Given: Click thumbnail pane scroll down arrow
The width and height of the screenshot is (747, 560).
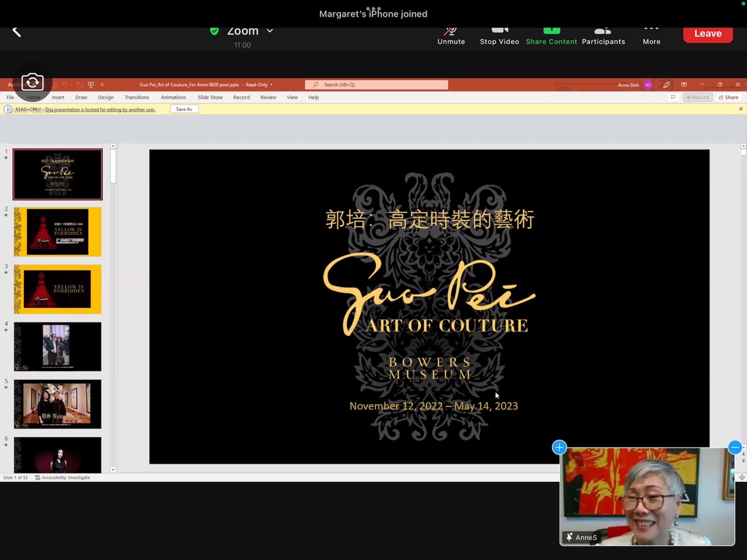Looking at the screenshot, I should [x=113, y=469].
